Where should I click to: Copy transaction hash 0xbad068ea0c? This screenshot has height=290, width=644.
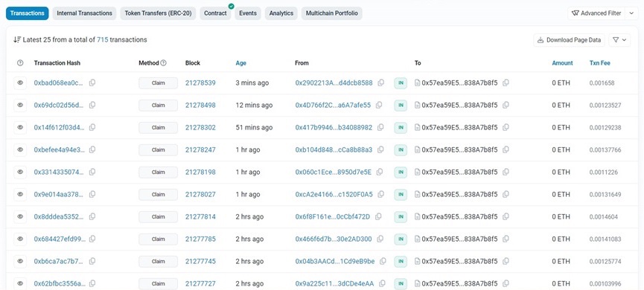92,83
